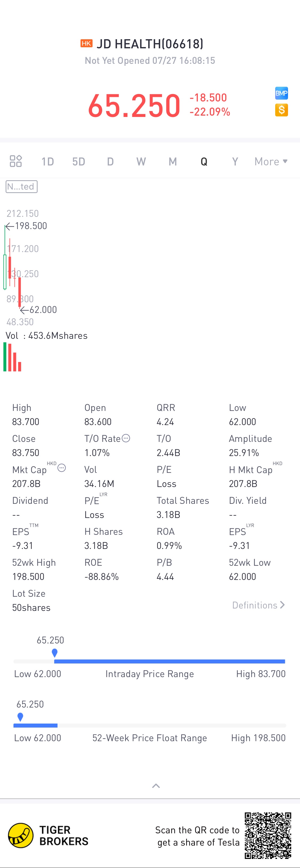300x868 pixels.
Task: Tap the orange dollar sign icon
Action: (281, 110)
